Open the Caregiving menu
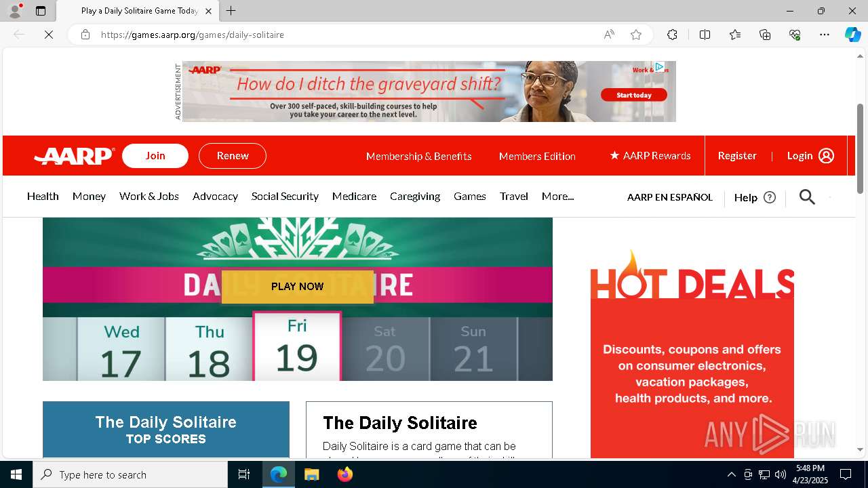The image size is (868, 488). click(415, 196)
